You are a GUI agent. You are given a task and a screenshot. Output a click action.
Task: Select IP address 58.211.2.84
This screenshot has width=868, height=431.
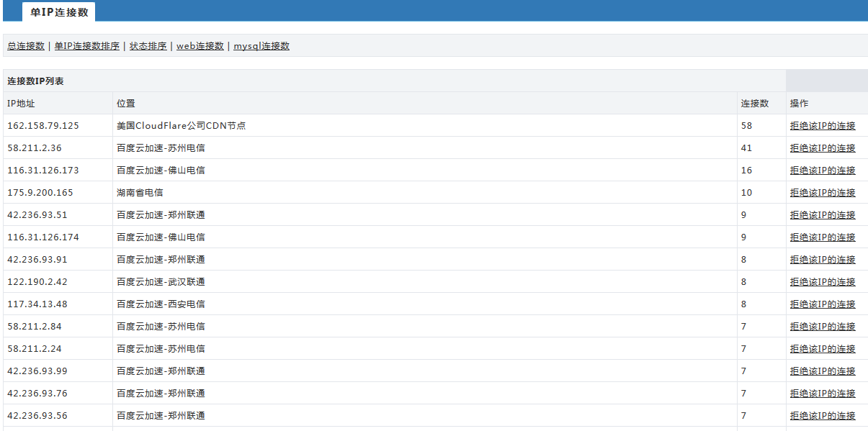click(x=35, y=327)
